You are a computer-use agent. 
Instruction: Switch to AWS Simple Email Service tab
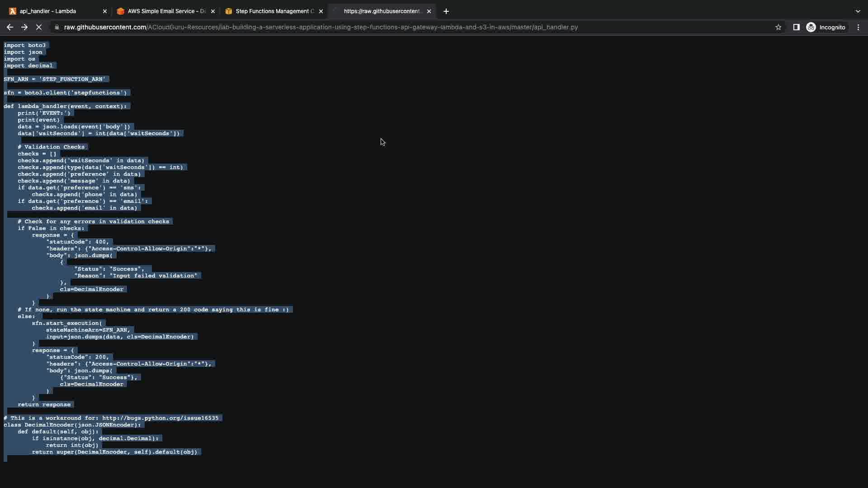pos(165,11)
